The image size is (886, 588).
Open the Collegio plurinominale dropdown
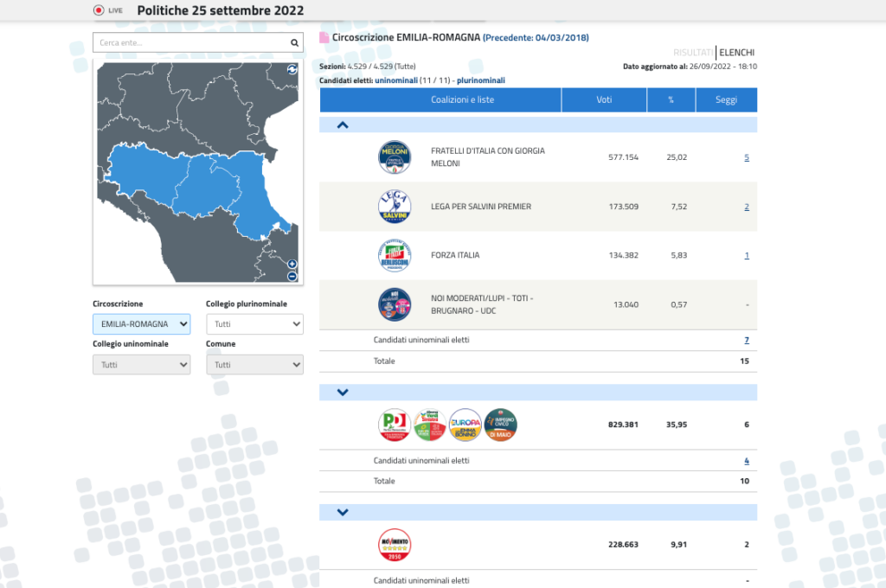coord(255,324)
